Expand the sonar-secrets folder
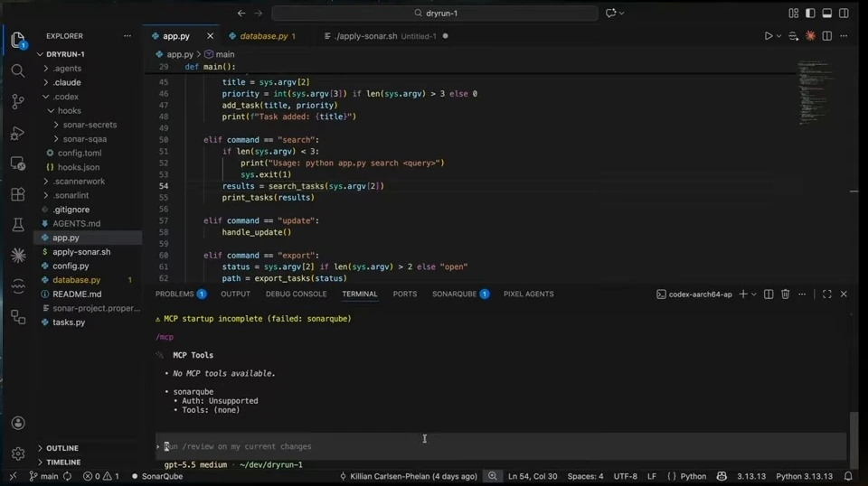868x486 pixels. click(90, 125)
